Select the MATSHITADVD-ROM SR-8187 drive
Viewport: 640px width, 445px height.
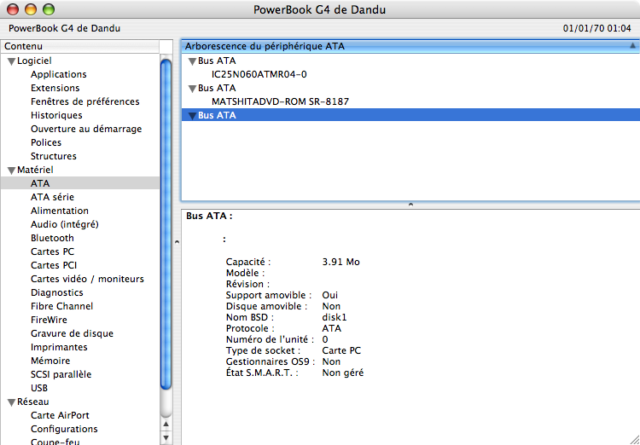point(280,102)
